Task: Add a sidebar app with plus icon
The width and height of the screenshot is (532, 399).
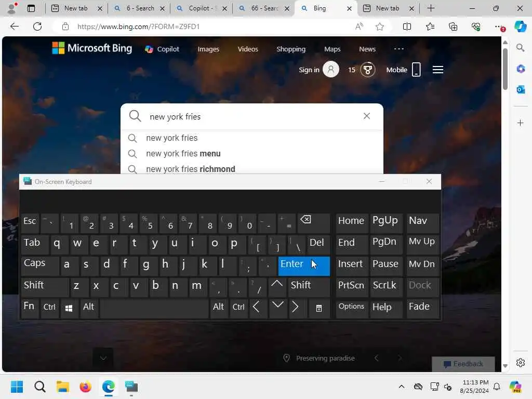Action: tap(521, 123)
